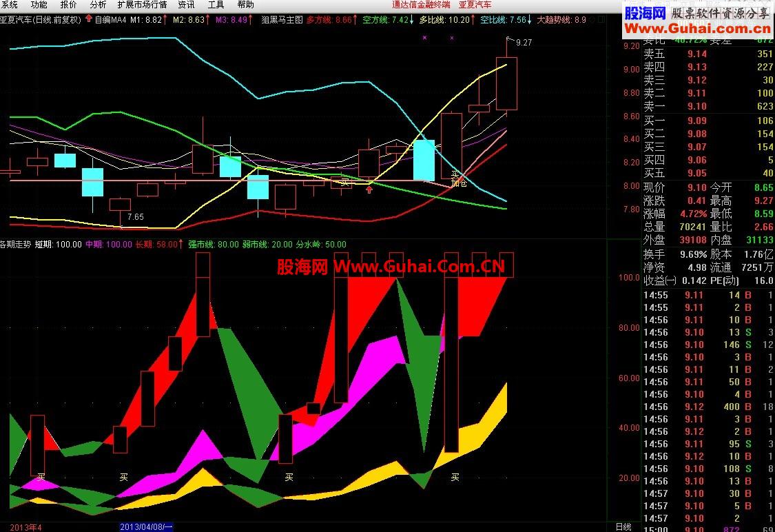The width and height of the screenshot is (775, 532).
Task: Click the 外盘 39108 value
Action: pos(693,240)
